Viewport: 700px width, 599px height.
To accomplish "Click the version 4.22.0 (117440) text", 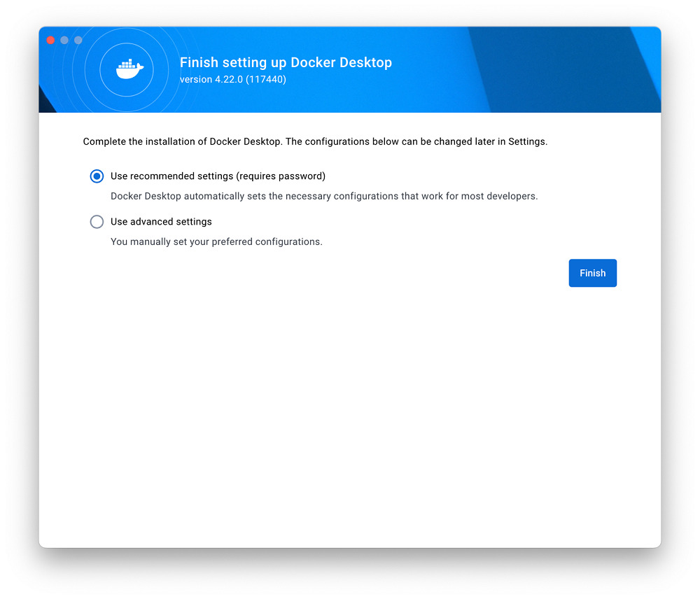I will (x=232, y=80).
